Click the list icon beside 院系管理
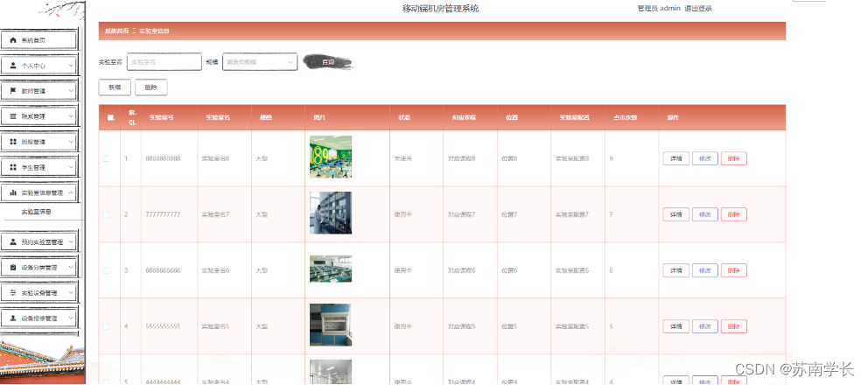This screenshot has height=385, width=868. (x=13, y=116)
